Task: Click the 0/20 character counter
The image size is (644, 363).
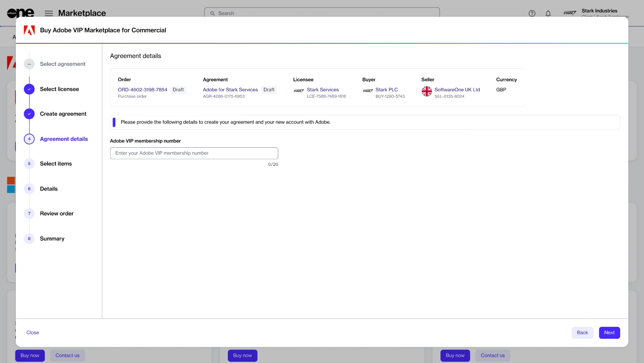Action: pos(273,165)
